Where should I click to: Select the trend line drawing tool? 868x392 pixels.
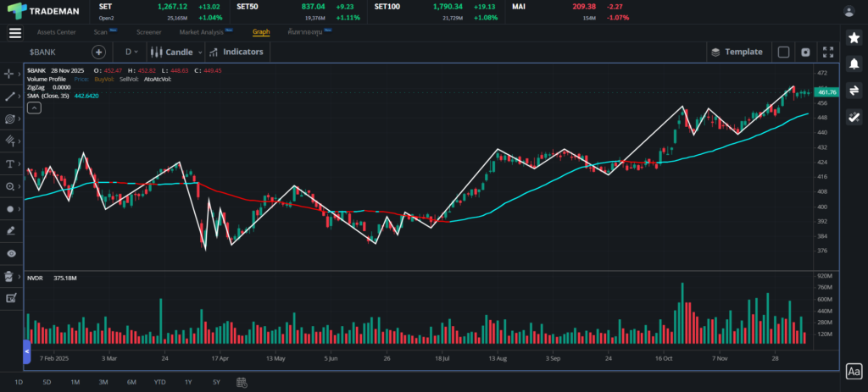click(x=9, y=97)
